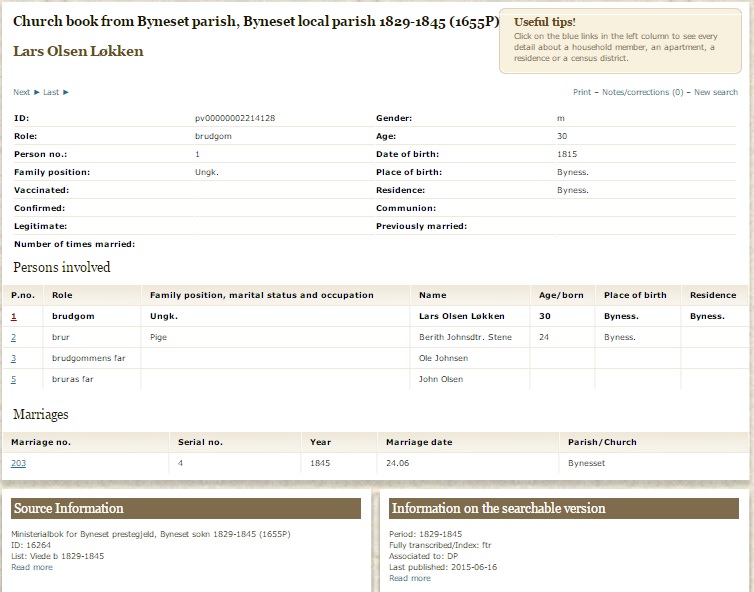Click the Parish/Church value Bynesset

(x=586, y=463)
